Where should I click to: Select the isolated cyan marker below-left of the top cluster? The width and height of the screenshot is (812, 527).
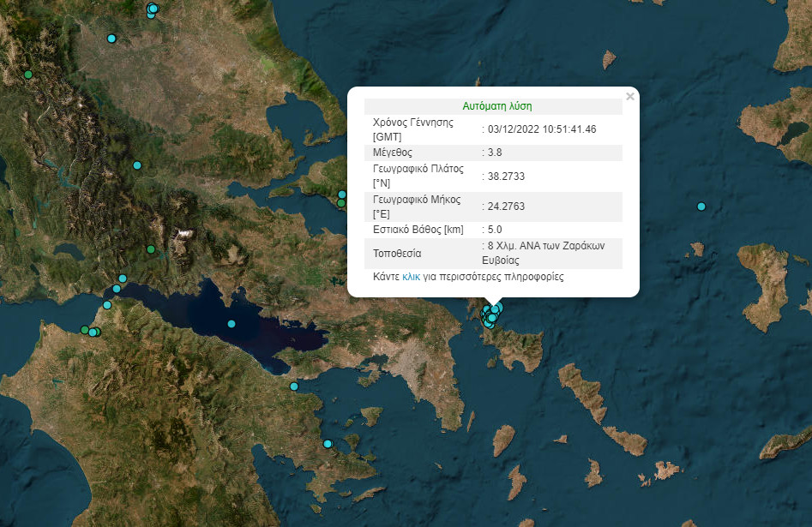[x=111, y=39]
